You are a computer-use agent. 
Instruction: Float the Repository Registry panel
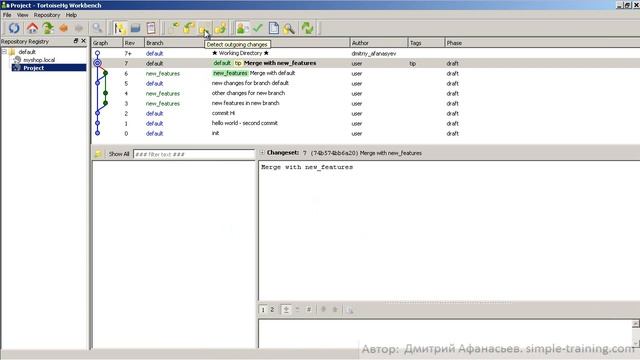pyautogui.click(x=76, y=41)
